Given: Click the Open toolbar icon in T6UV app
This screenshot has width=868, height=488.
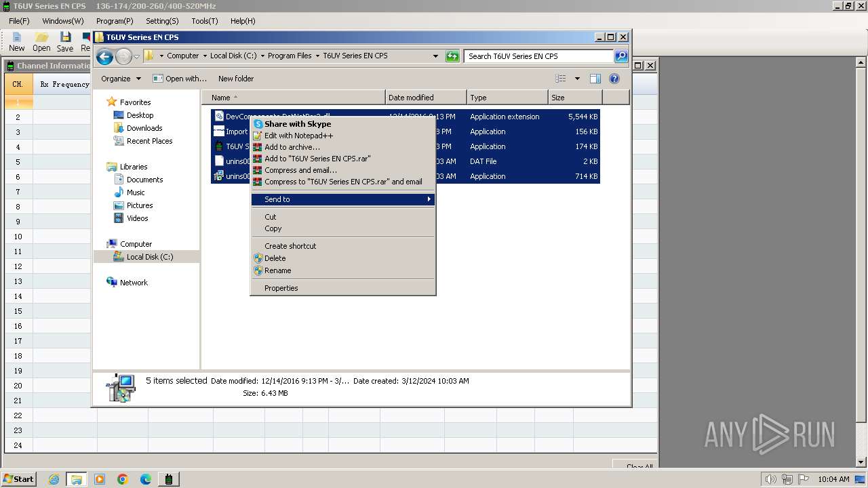Looking at the screenshot, I should (x=41, y=42).
